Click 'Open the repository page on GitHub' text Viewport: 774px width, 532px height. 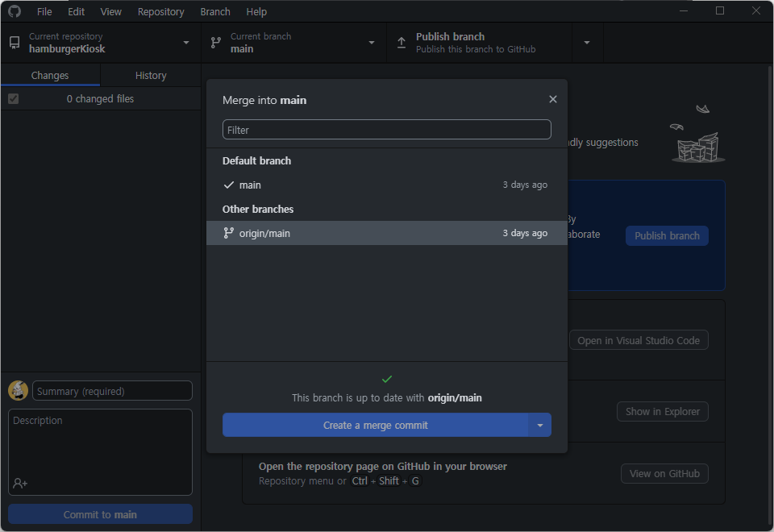tap(382, 467)
